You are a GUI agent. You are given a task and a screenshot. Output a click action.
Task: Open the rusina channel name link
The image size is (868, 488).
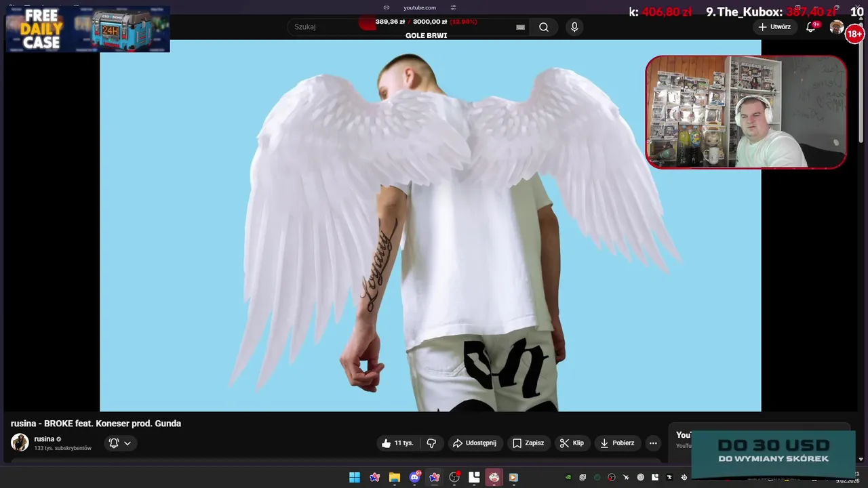click(x=44, y=439)
